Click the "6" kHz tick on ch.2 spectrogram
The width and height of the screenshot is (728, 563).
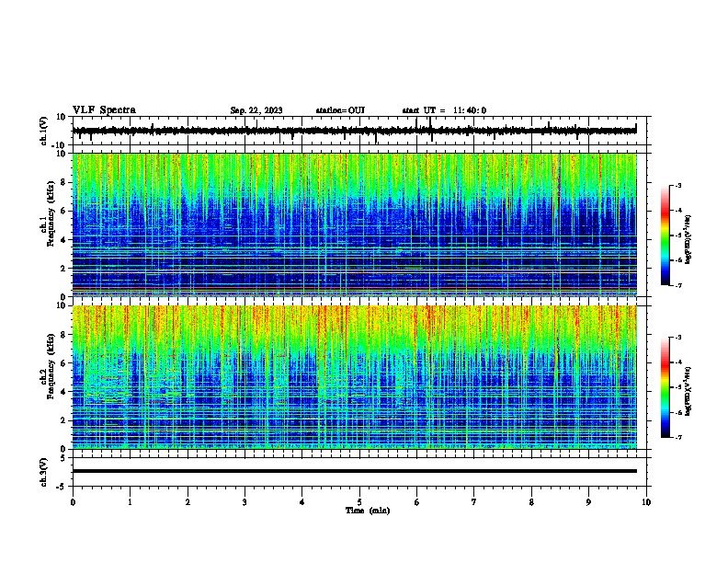click(x=63, y=363)
